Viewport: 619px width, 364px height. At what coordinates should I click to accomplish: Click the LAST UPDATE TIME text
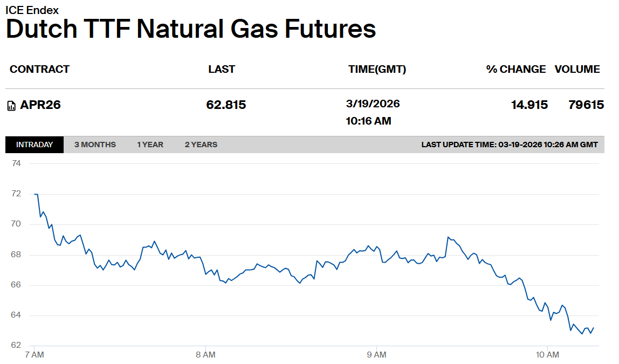[x=510, y=145]
